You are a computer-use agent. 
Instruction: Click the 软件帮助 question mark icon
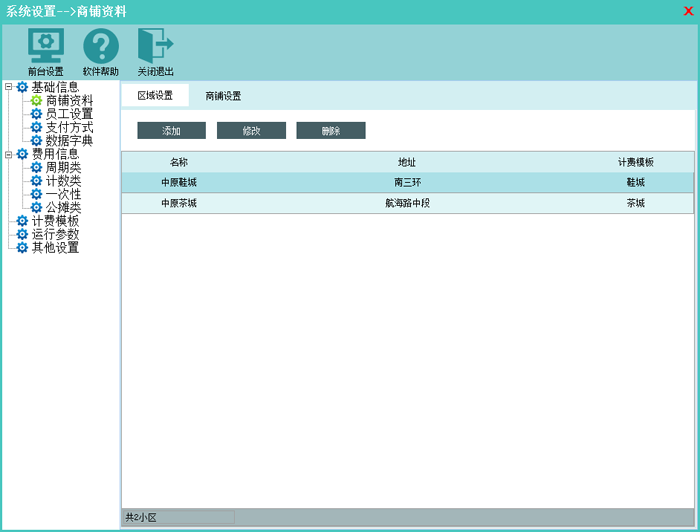click(x=100, y=47)
